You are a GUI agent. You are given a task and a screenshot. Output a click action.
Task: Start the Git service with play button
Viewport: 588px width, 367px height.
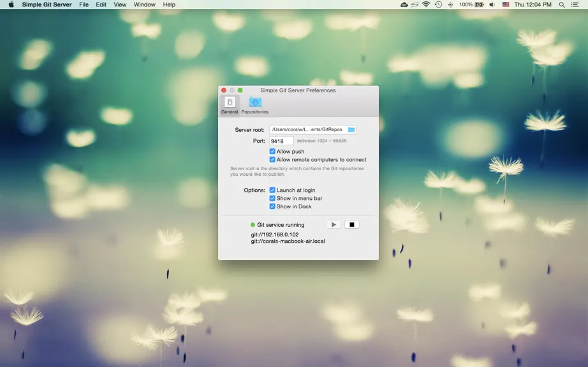pyautogui.click(x=334, y=225)
